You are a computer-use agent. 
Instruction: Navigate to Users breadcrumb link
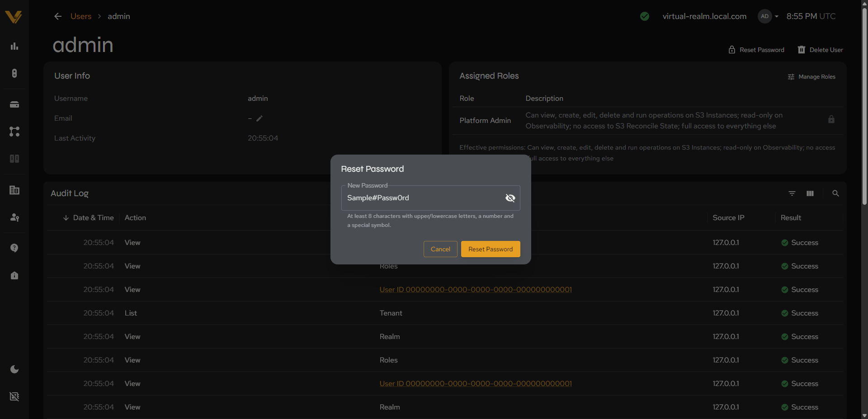pyautogui.click(x=81, y=16)
